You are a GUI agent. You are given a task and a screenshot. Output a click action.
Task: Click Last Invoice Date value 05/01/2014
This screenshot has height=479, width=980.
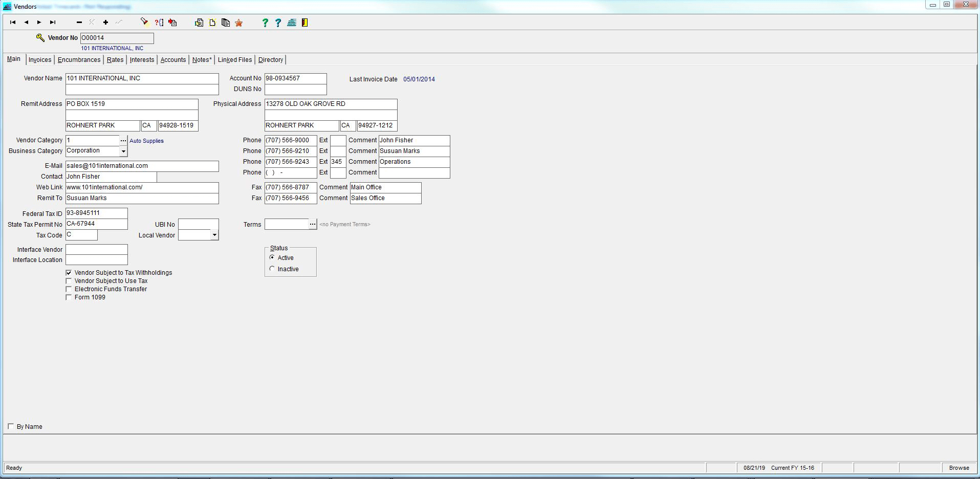pyautogui.click(x=419, y=79)
